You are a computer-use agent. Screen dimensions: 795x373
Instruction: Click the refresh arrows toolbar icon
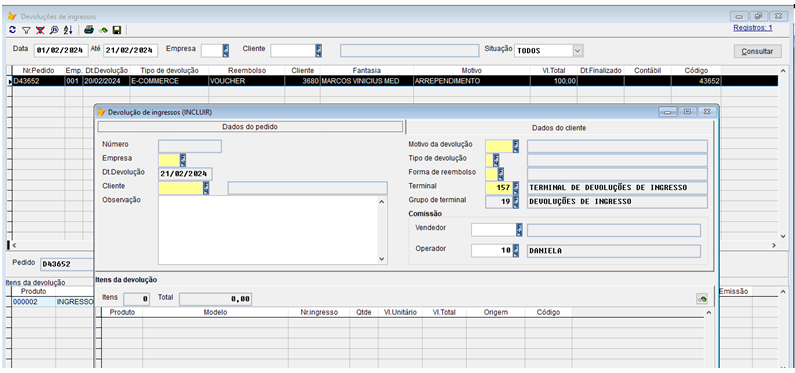point(13,30)
